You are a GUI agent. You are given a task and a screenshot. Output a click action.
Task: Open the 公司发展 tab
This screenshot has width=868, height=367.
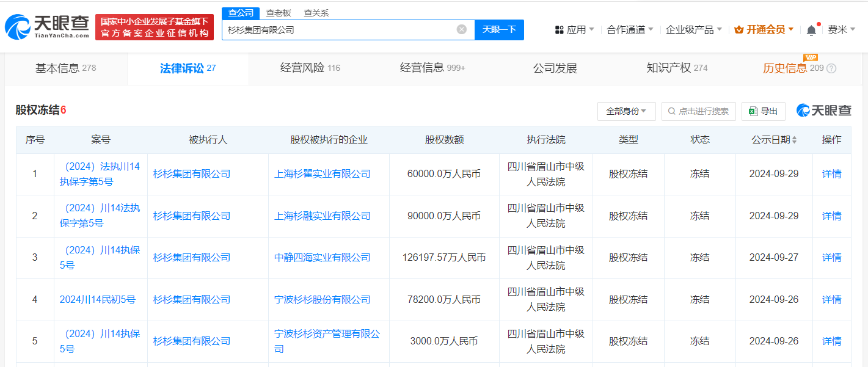coord(555,68)
